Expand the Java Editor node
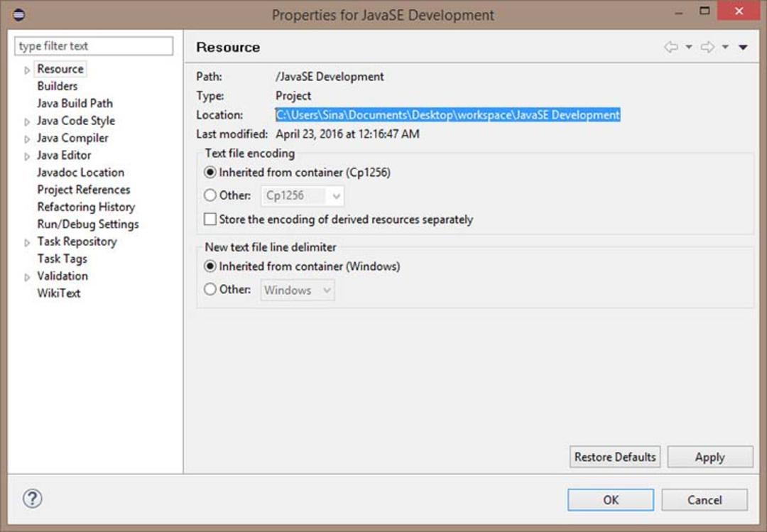The height and width of the screenshot is (532, 767). tap(27, 156)
